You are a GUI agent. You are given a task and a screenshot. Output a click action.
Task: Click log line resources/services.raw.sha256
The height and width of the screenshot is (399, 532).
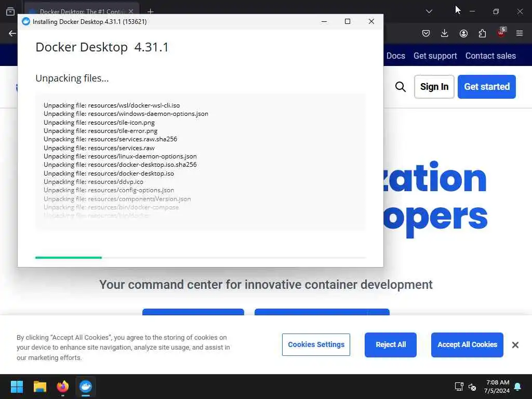[110, 139]
